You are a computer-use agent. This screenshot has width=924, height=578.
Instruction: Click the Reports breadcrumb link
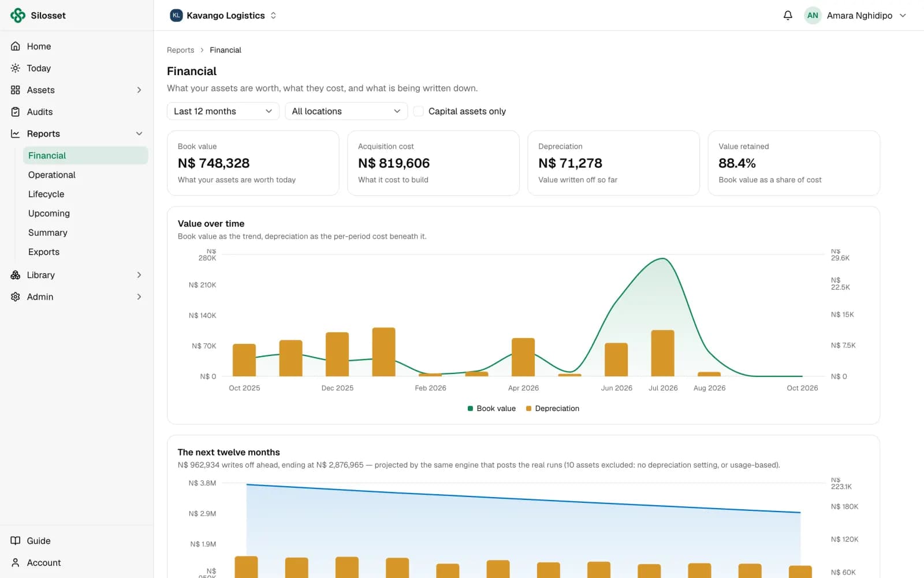pyautogui.click(x=180, y=50)
